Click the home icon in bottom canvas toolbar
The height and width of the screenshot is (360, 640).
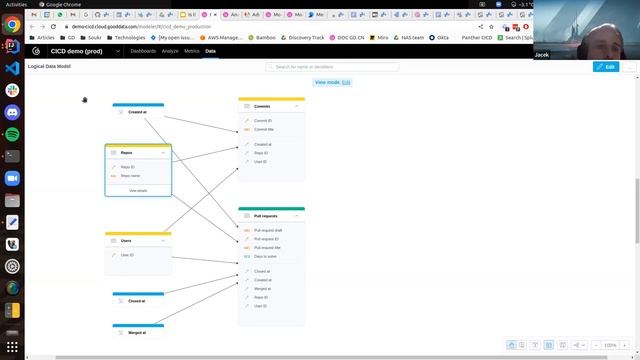coord(511,345)
